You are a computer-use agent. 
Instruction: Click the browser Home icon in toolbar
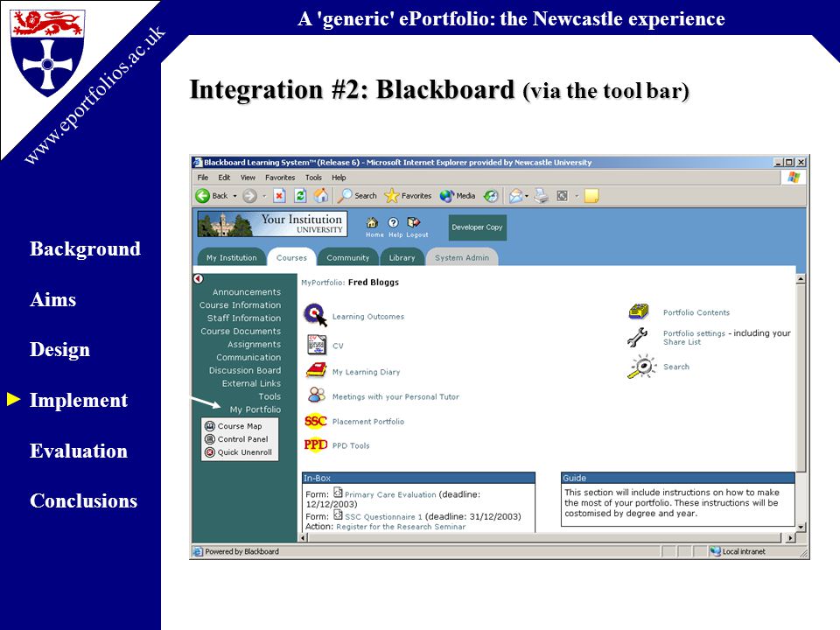321,195
